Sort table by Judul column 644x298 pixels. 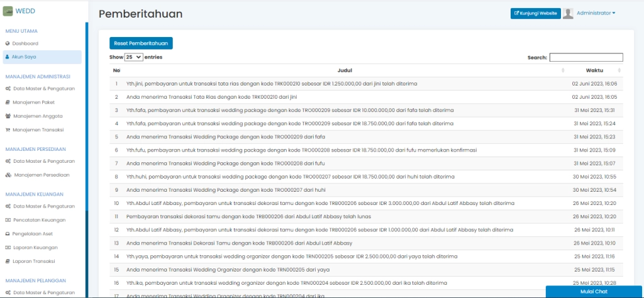coord(345,70)
